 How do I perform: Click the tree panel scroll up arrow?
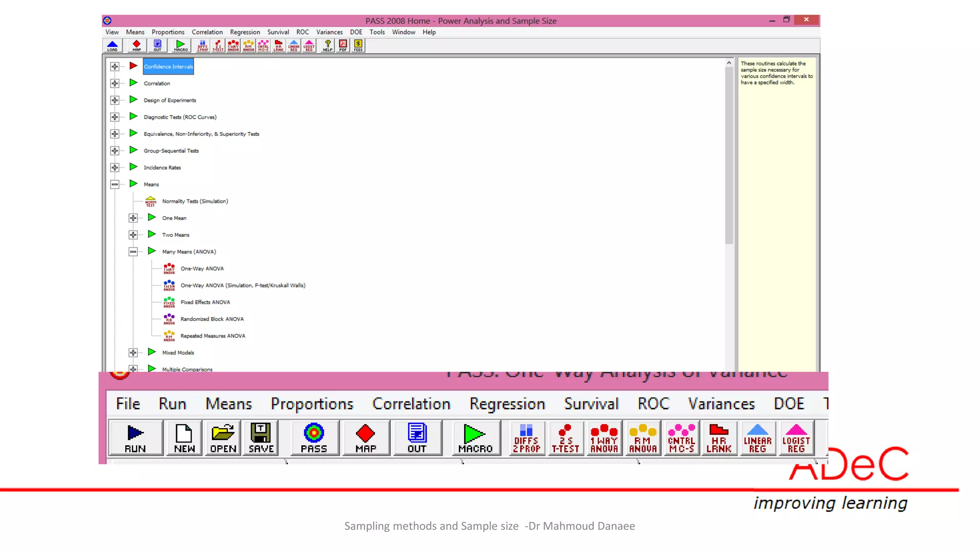(x=729, y=63)
